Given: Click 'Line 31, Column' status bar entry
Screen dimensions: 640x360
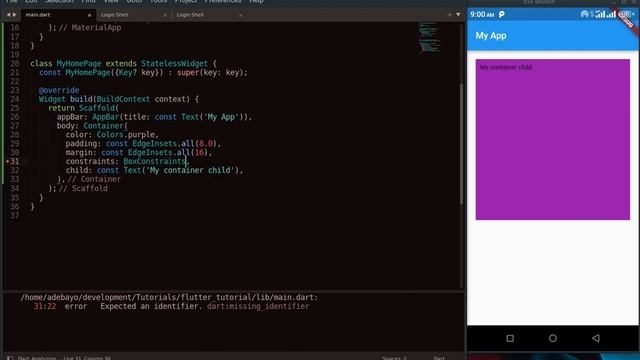Looking at the screenshot, I should (87, 358).
